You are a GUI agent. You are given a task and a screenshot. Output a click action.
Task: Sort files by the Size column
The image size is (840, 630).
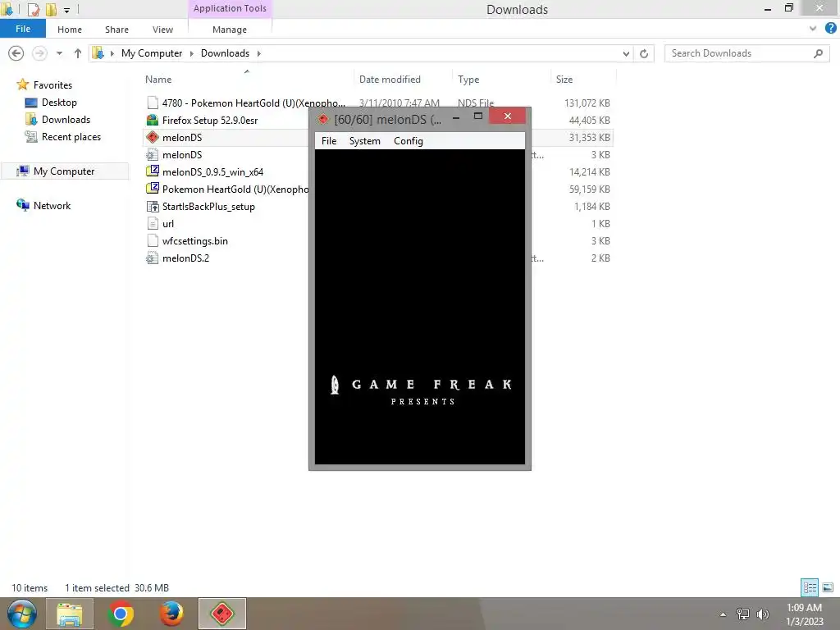[x=564, y=80]
